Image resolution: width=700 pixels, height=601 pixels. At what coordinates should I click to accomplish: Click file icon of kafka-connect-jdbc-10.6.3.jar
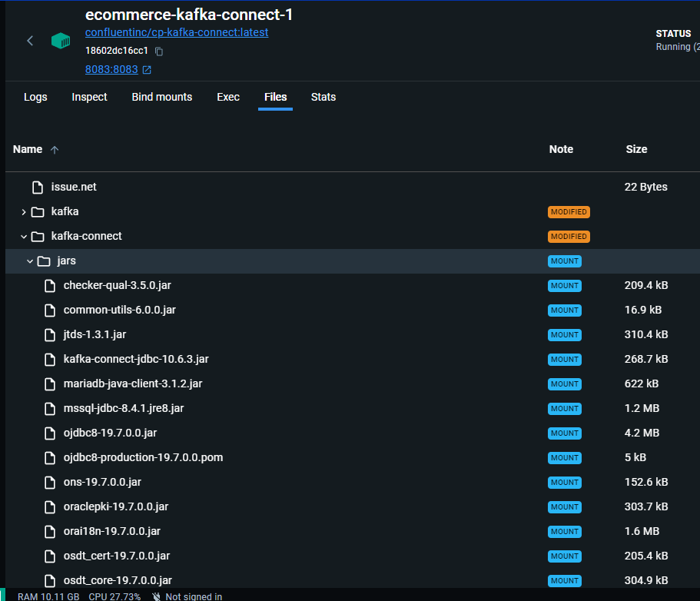[50, 359]
